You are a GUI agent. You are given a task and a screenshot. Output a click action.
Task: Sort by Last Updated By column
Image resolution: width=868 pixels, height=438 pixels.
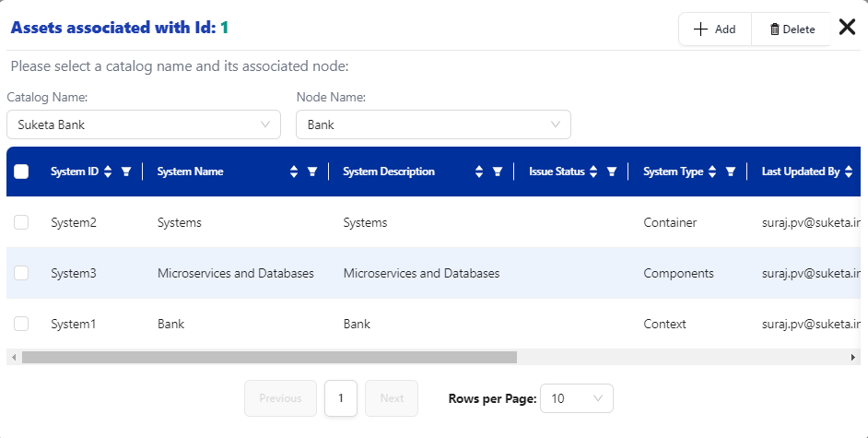[849, 172]
